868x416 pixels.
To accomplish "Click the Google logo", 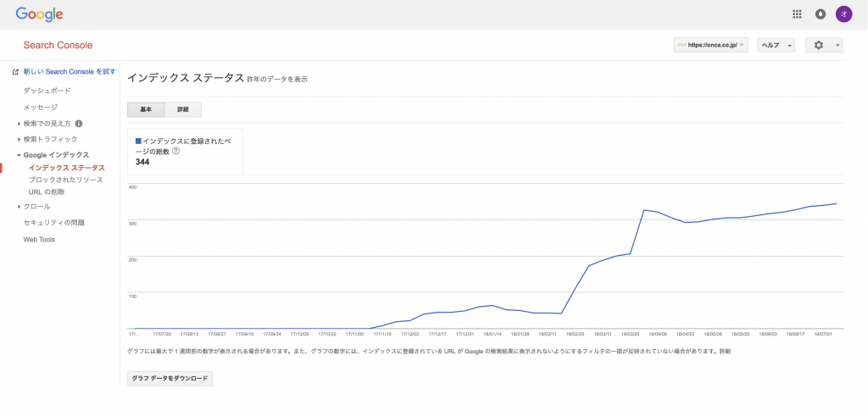I will pyautogui.click(x=39, y=14).
